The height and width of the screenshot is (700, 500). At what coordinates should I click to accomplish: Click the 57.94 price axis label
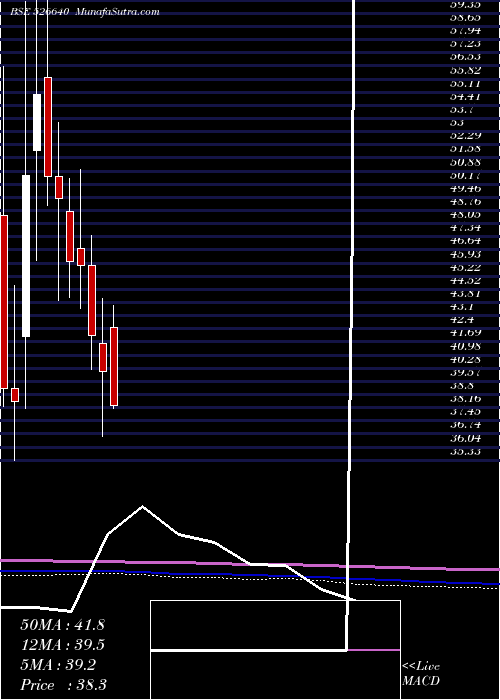click(465, 31)
